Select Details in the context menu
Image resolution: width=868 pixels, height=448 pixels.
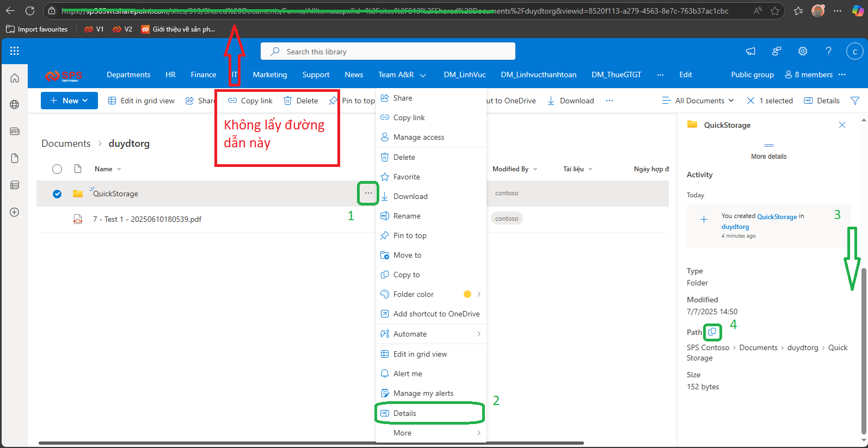(x=404, y=413)
